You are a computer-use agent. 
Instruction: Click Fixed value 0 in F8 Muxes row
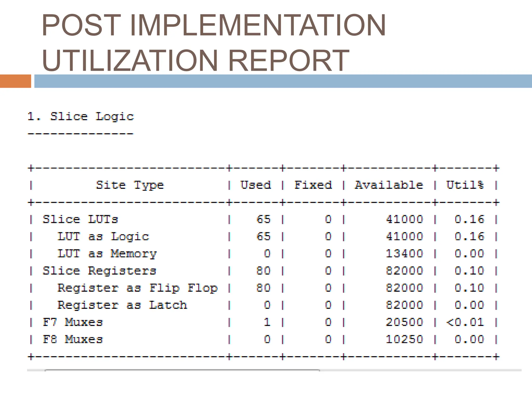(328, 340)
